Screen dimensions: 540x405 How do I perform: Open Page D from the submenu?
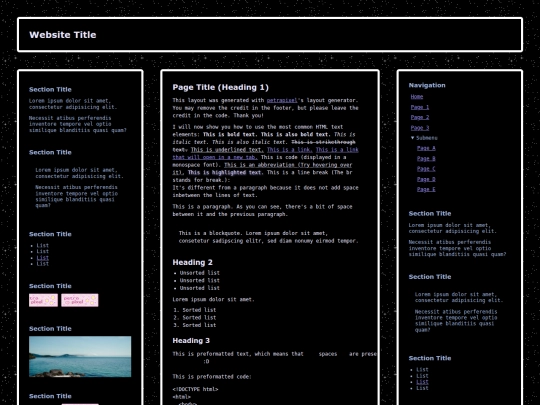point(426,179)
